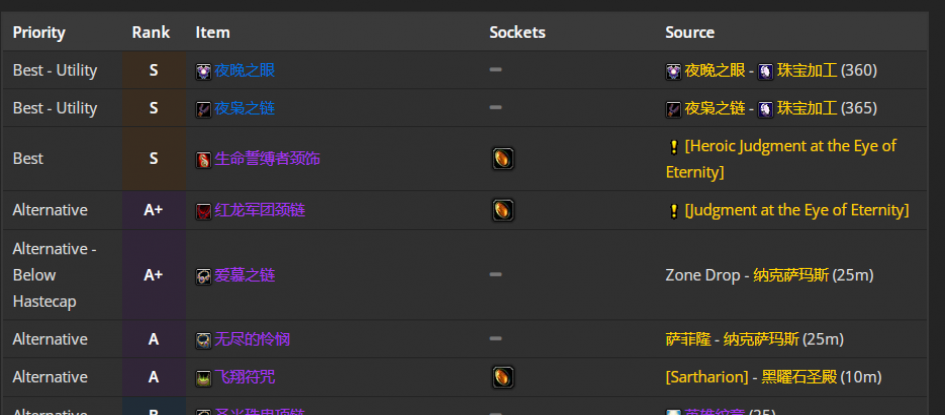Open the 飞翔符咒 item link
The image size is (945, 415).
245,377
